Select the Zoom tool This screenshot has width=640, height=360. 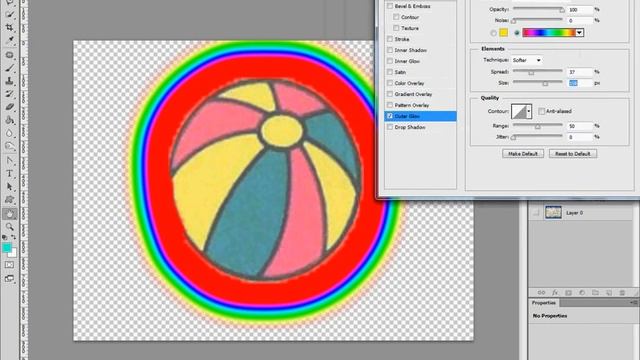(10, 227)
